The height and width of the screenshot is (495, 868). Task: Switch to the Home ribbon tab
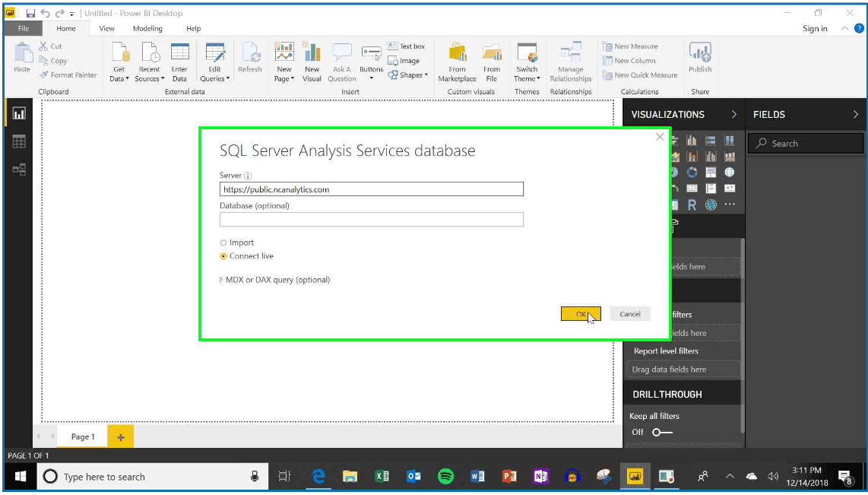(66, 28)
